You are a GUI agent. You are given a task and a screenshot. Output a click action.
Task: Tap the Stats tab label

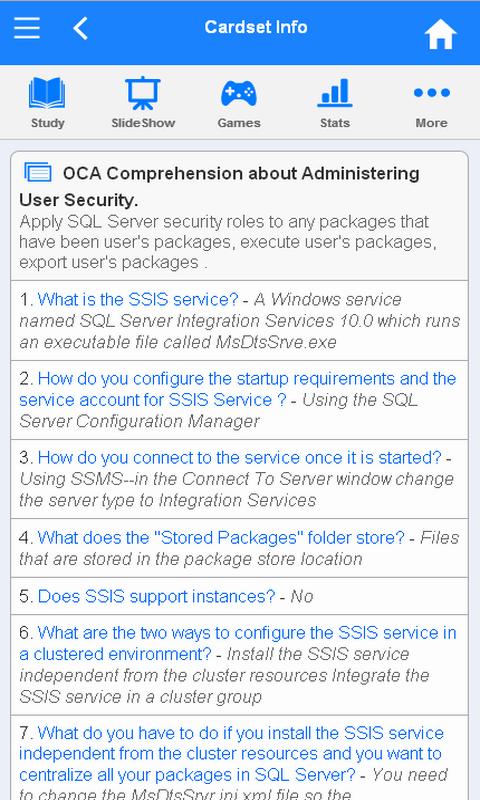pos(335,123)
